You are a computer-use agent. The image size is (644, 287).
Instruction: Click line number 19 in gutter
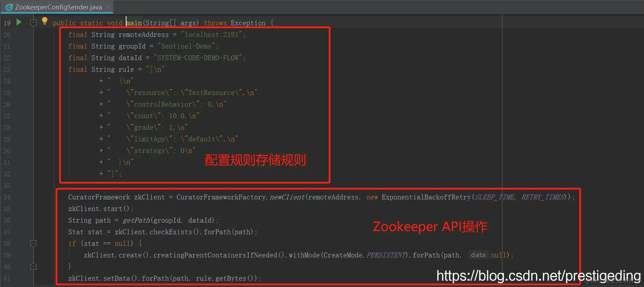click(7, 23)
